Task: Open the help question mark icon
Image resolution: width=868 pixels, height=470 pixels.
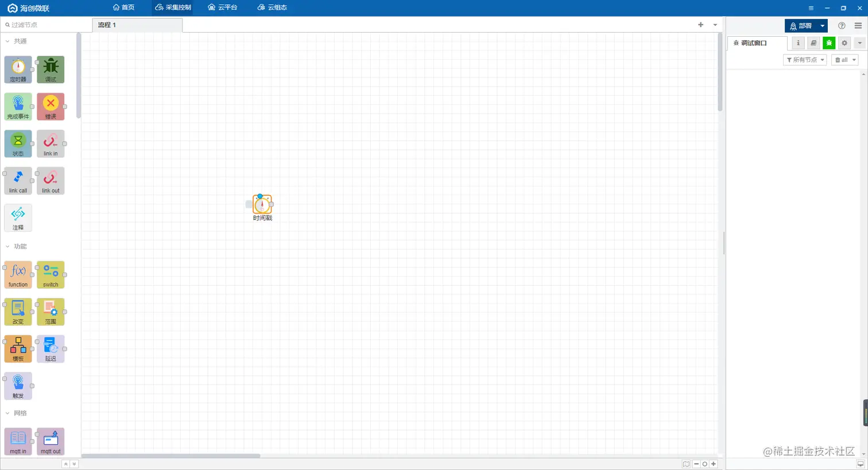Action: click(x=842, y=26)
